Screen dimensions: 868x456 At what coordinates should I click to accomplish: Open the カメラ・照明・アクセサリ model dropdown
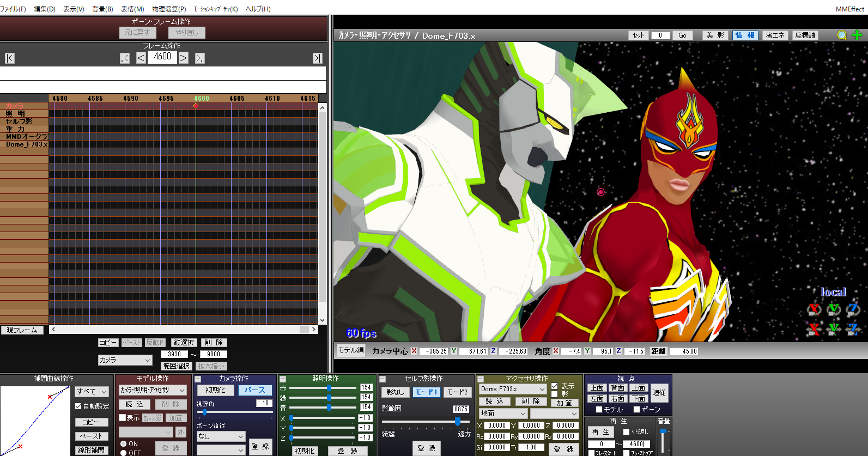pos(153,390)
